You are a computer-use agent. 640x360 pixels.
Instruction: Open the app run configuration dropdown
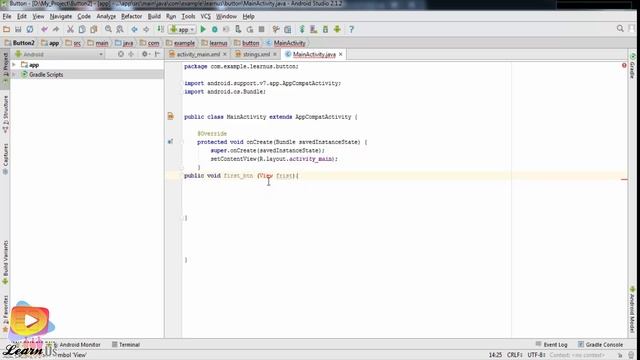tap(182, 29)
